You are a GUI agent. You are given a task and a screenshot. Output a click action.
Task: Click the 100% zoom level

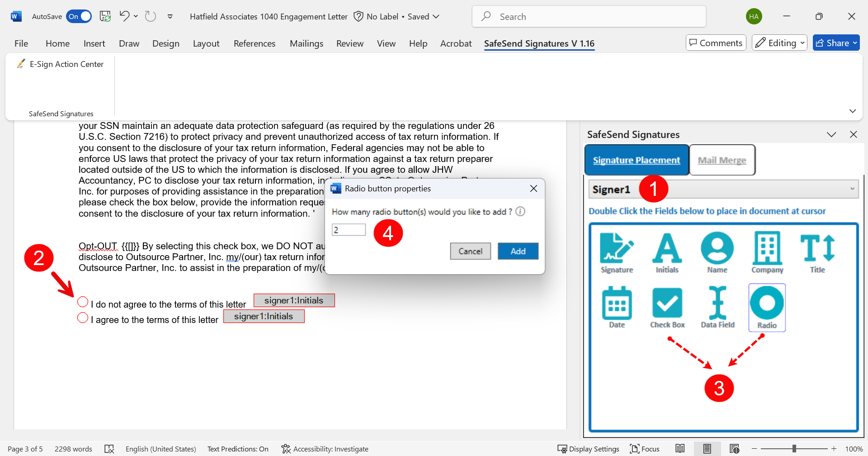[x=854, y=449]
